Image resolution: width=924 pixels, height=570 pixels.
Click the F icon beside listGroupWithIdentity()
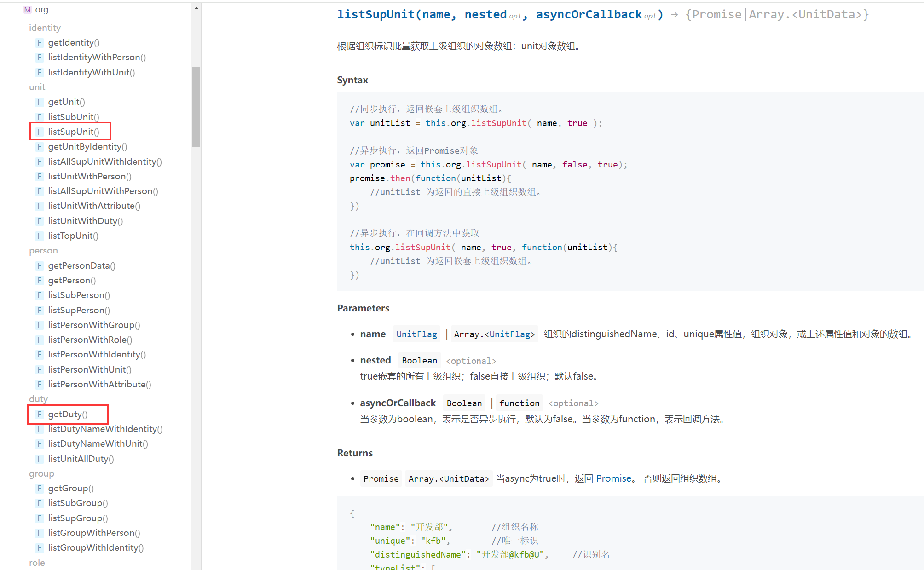(x=40, y=548)
